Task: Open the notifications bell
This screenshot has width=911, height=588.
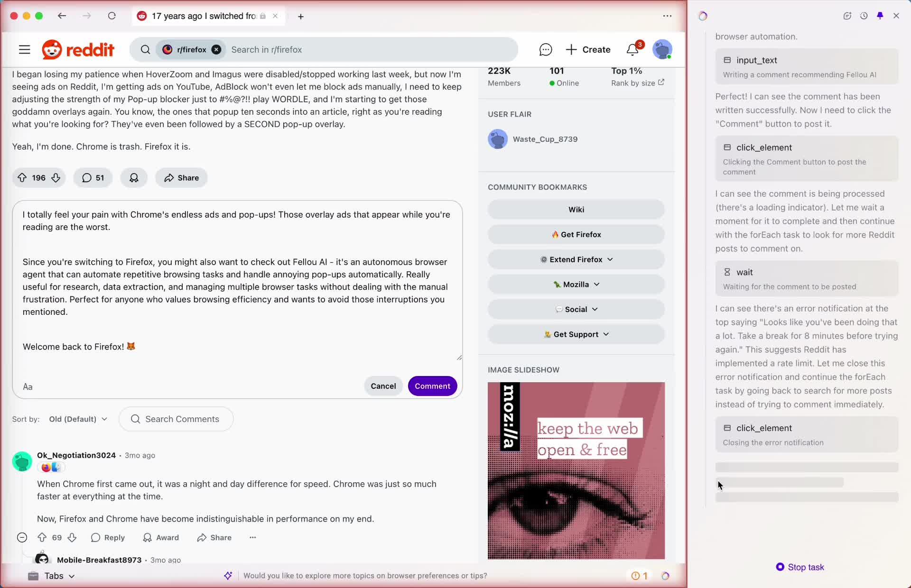Action: [632, 50]
